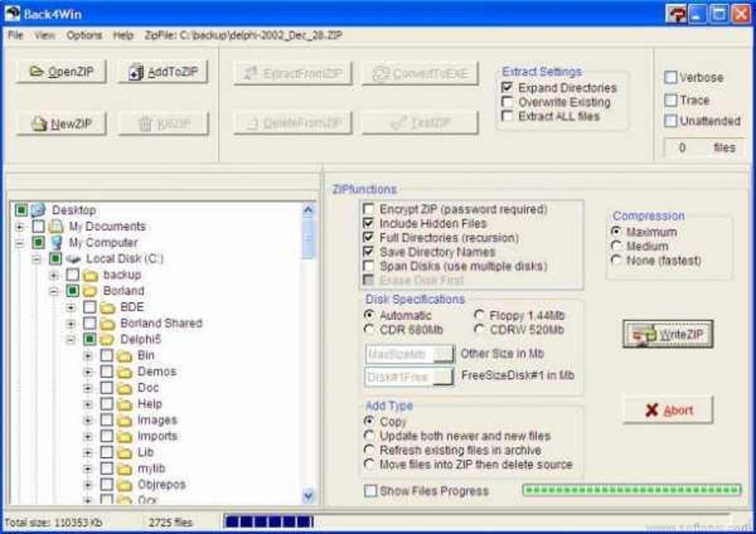The width and height of the screenshot is (756, 534).
Task: Enable Overwrite Existing option
Action: [507, 101]
